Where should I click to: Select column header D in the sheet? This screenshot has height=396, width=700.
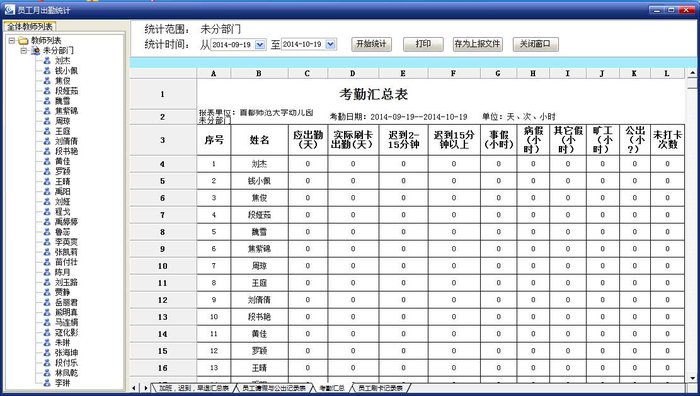pos(353,73)
